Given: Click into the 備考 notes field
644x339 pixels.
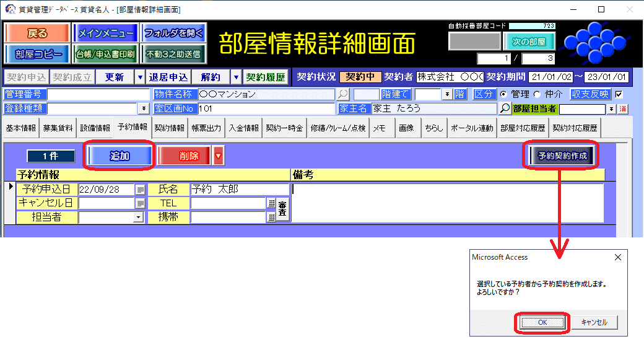Looking at the screenshot, I should pyautogui.click(x=446, y=203).
